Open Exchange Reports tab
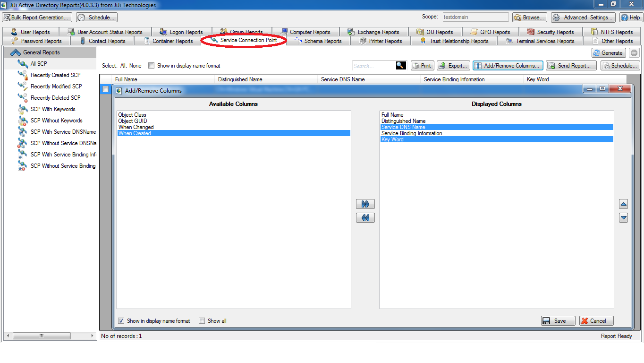The height and width of the screenshot is (363, 644). 373,32
